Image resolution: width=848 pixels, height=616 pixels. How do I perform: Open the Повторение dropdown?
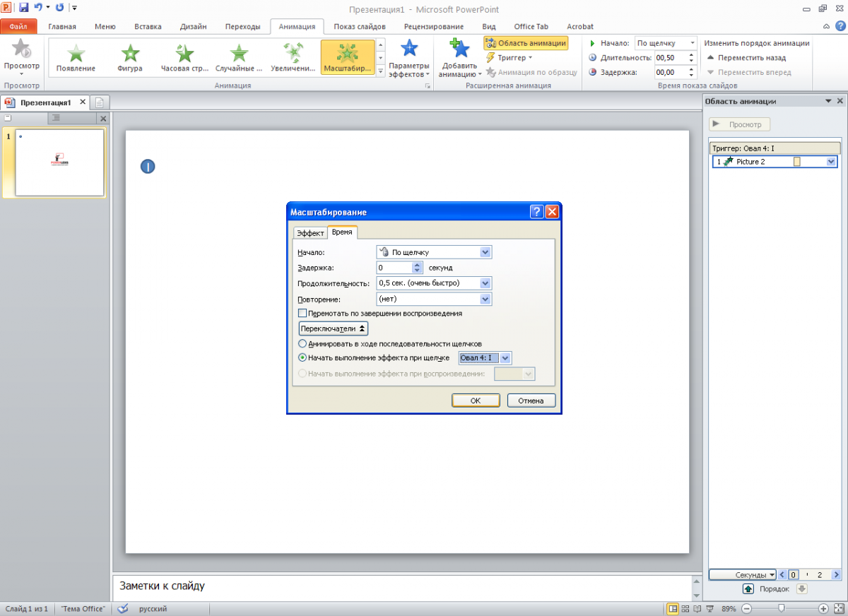(485, 299)
